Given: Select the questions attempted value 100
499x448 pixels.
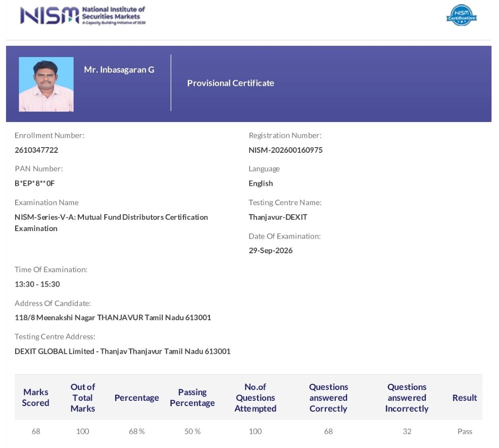Looking at the screenshot, I should click(255, 431).
